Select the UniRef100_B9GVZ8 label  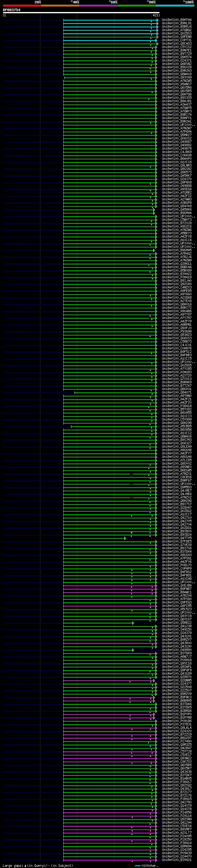(177, 67)
